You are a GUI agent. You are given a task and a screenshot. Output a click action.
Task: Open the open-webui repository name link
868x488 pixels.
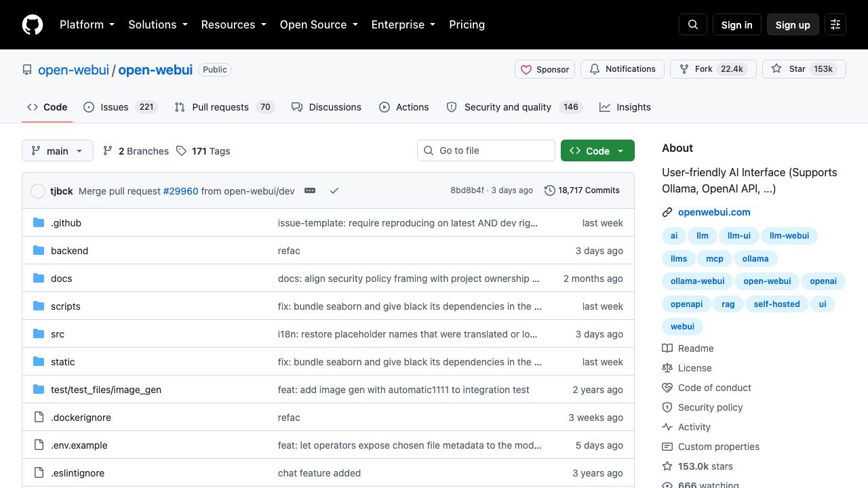click(x=155, y=70)
